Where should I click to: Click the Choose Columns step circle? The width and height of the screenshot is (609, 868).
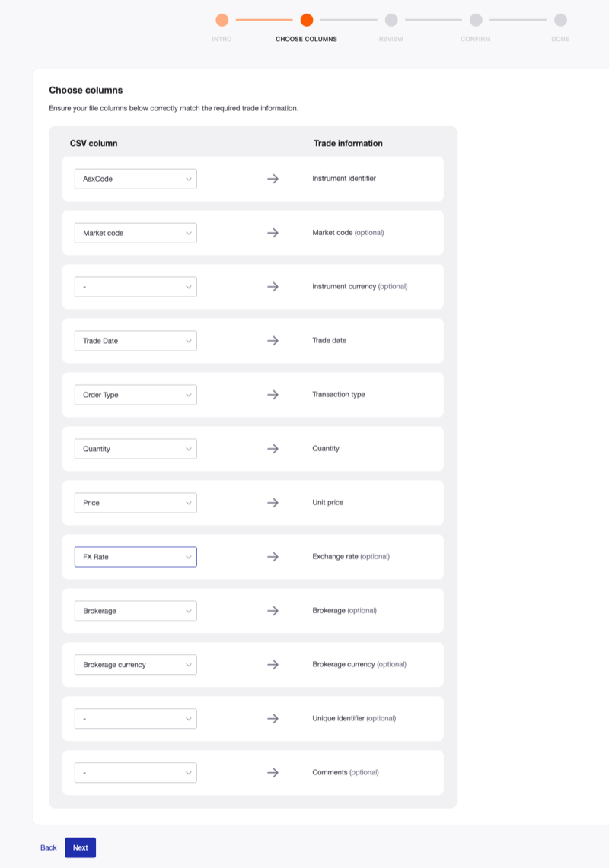(307, 20)
